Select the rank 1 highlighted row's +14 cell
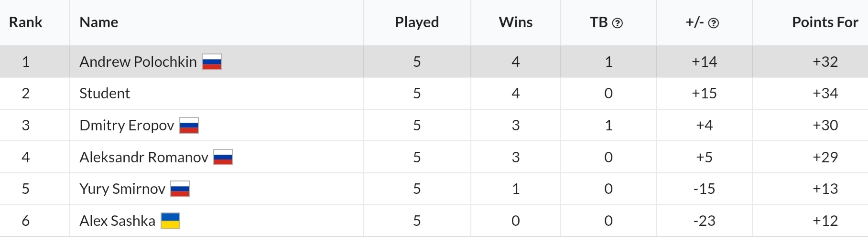The width and height of the screenshot is (868, 243). click(704, 62)
